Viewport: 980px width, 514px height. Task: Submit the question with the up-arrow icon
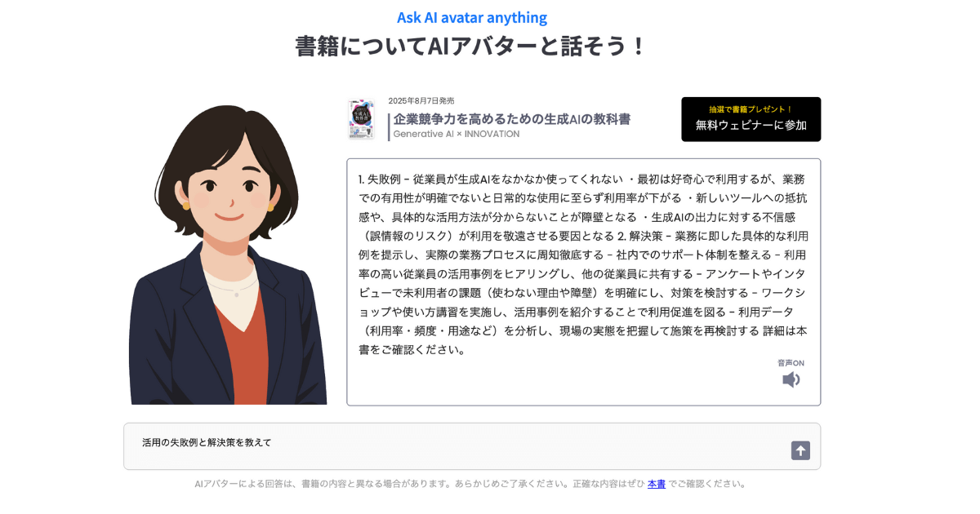coord(800,450)
